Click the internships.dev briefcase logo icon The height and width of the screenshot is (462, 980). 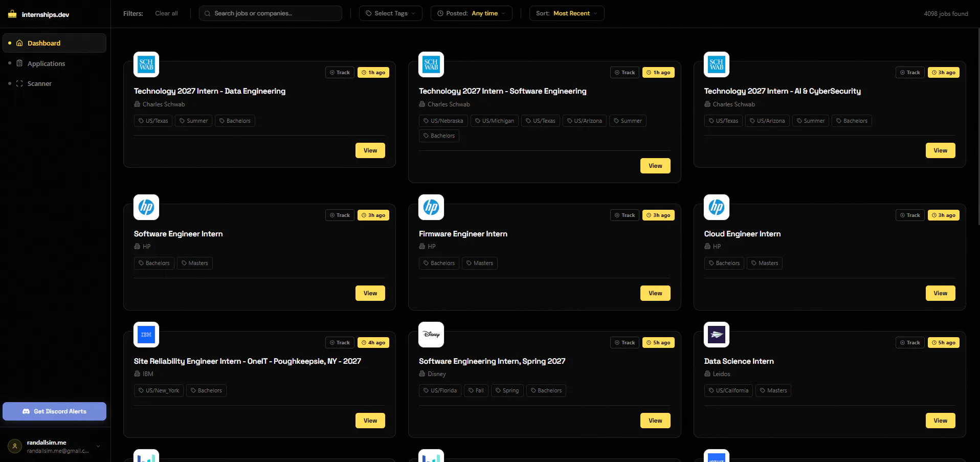pos(12,14)
